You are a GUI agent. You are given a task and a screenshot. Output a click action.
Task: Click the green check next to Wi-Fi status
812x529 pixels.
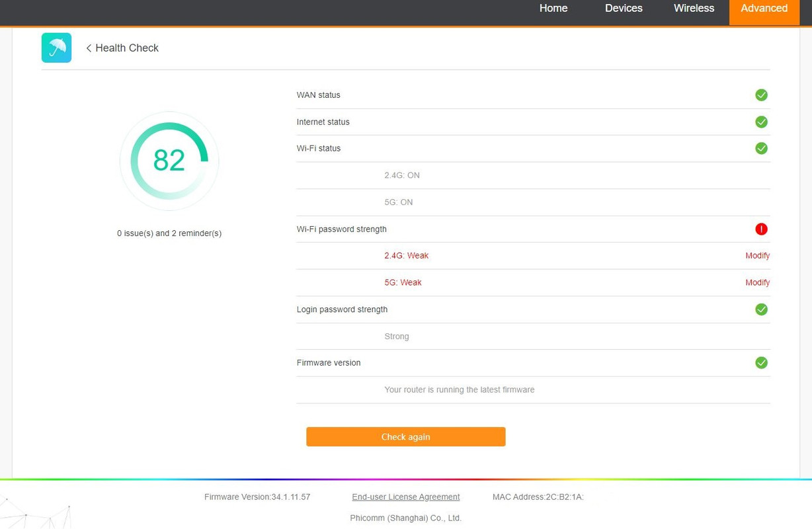[761, 148]
